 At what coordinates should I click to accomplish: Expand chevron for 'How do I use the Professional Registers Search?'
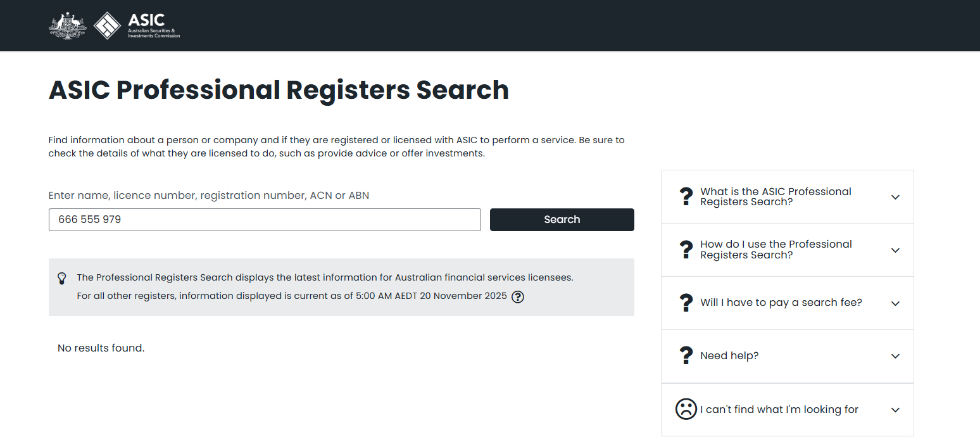coord(895,250)
